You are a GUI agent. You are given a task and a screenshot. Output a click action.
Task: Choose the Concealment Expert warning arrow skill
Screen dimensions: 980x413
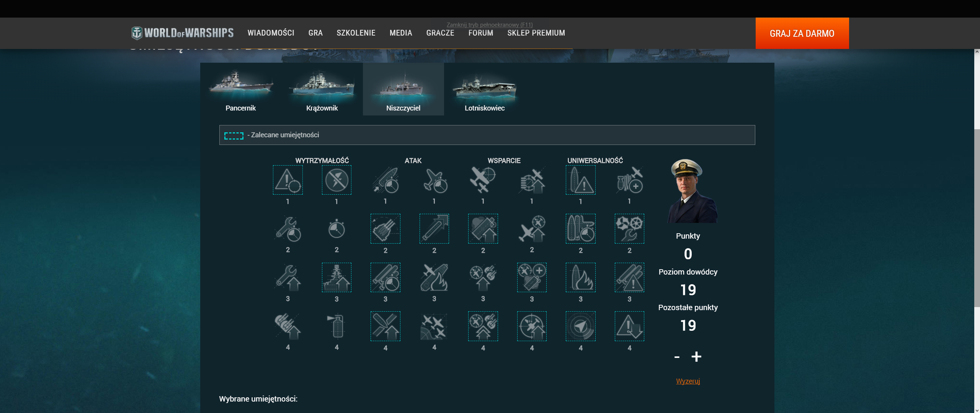pos(629,326)
